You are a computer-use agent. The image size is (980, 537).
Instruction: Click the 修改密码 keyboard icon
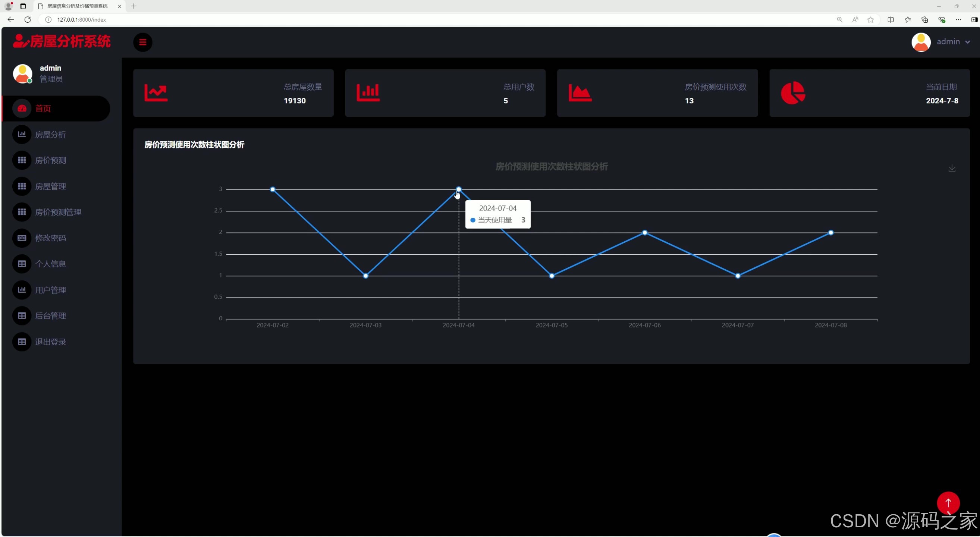(22, 238)
